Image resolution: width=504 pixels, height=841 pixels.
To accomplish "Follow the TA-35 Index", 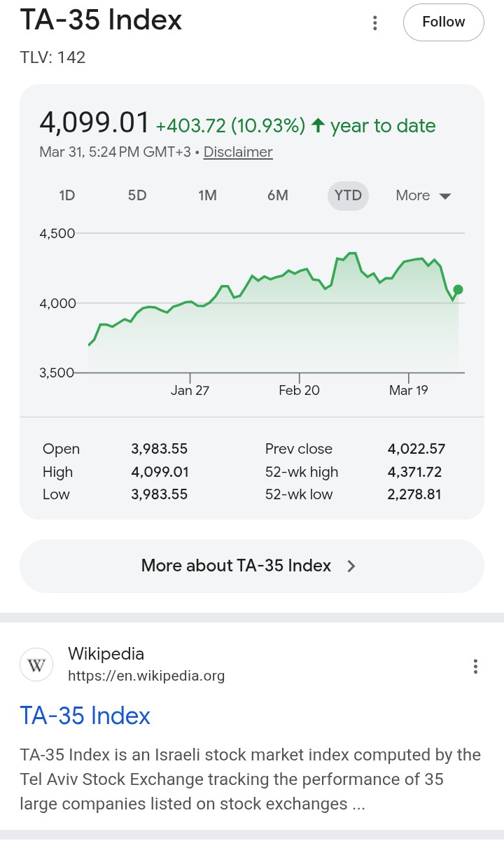I will (443, 22).
